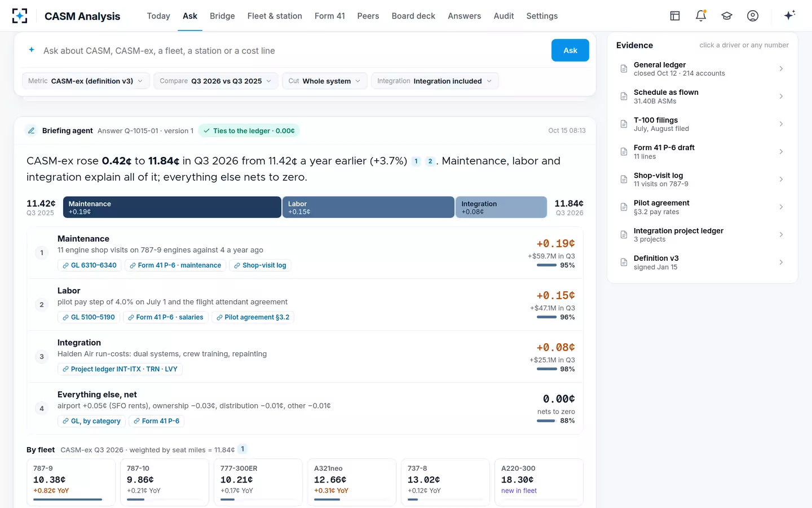
Task: Click the sparkle assistant icon in header
Action: [x=789, y=15]
